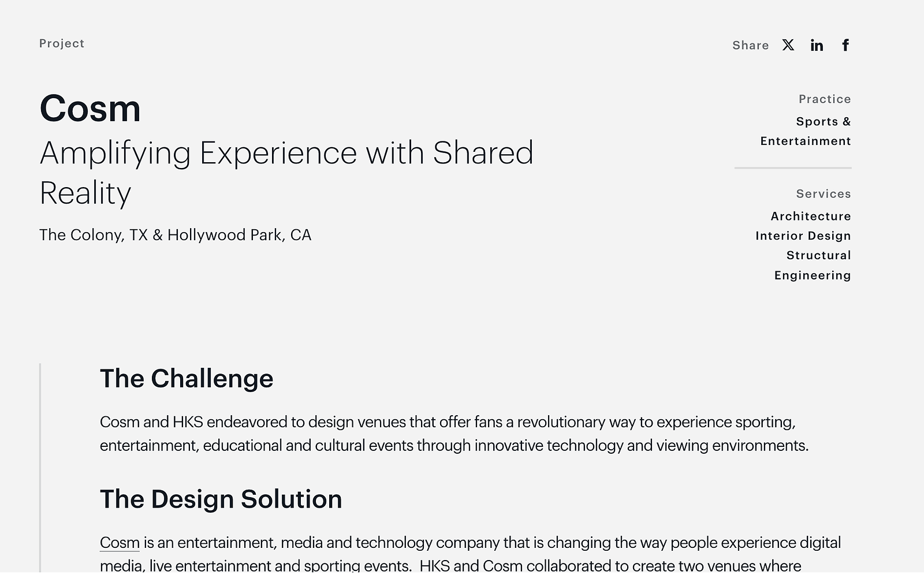Click the Share label text
The width and height of the screenshot is (924, 586).
coord(750,46)
